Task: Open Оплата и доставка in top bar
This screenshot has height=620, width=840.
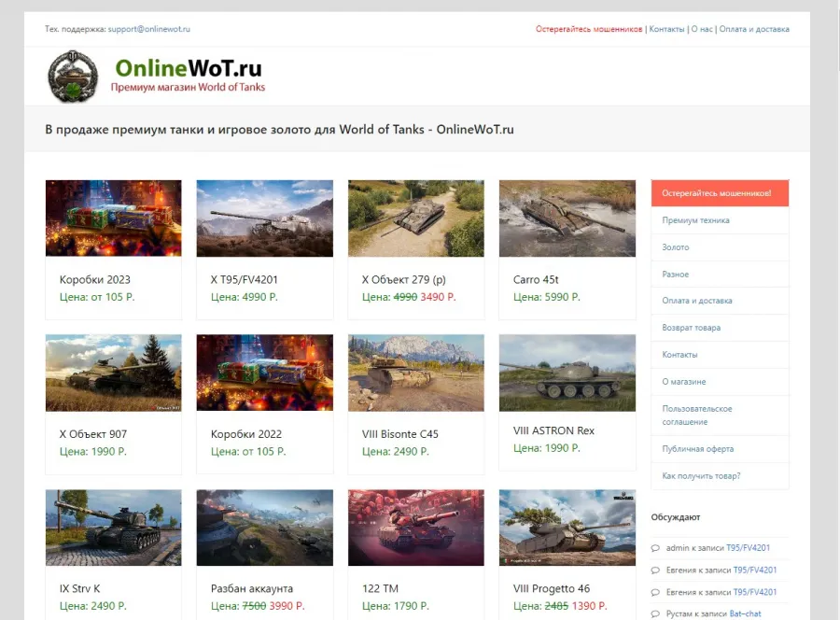Action: (x=754, y=29)
